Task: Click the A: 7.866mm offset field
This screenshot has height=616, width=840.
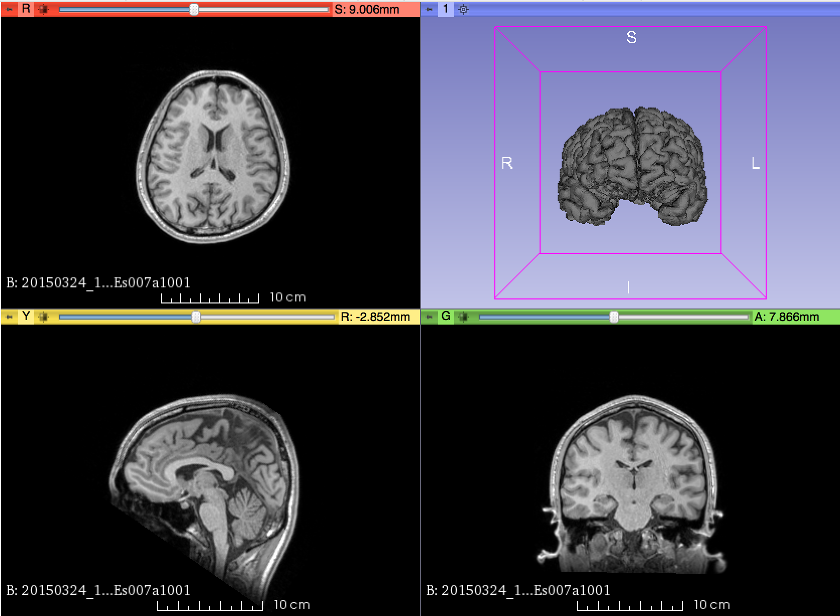Action: pos(795,317)
